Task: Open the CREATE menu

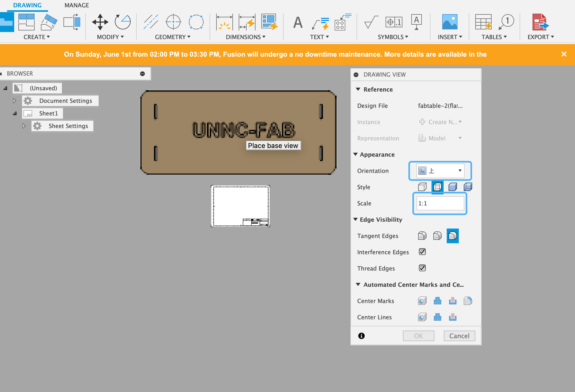Action: pyautogui.click(x=36, y=37)
